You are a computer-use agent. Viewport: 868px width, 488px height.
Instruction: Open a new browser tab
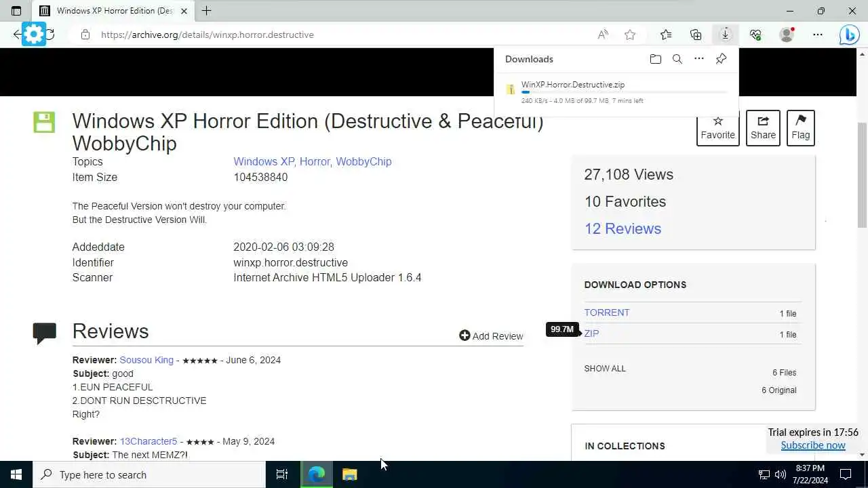207,11
